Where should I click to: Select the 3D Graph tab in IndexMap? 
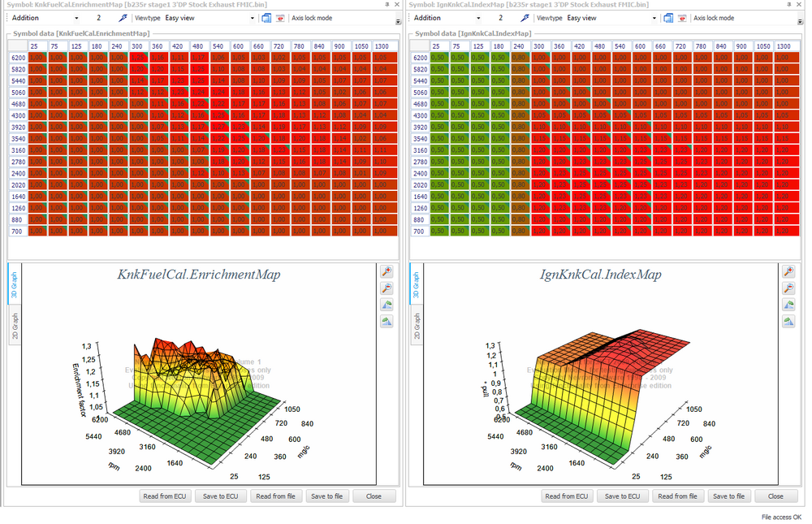click(417, 284)
